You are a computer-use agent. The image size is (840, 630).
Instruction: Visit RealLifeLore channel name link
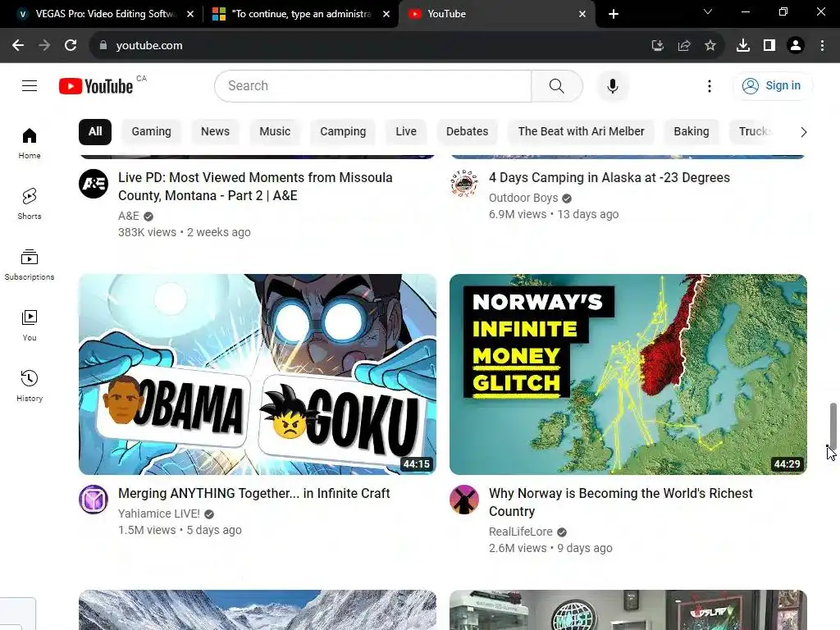[x=521, y=532]
